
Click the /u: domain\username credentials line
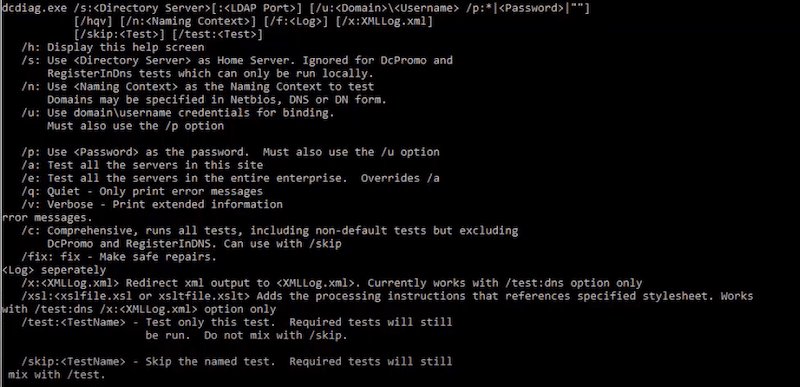tap(178, 113)
